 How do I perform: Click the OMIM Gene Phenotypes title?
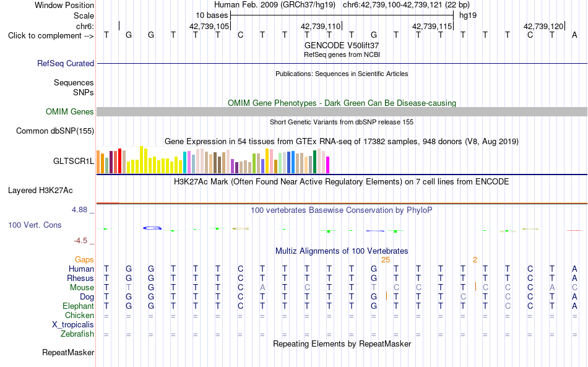tap(342, 103)
